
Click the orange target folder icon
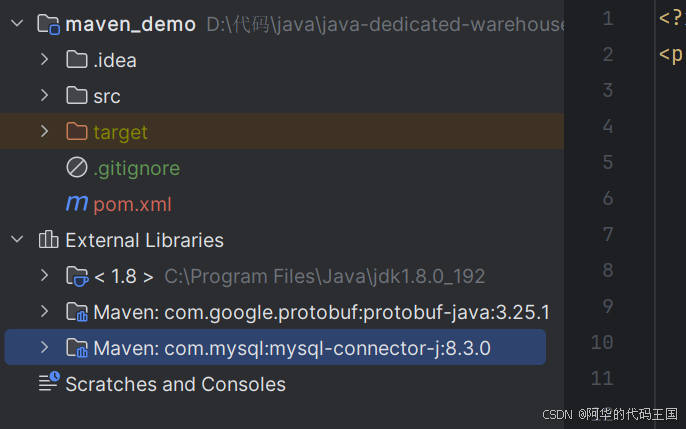[77, 132]
